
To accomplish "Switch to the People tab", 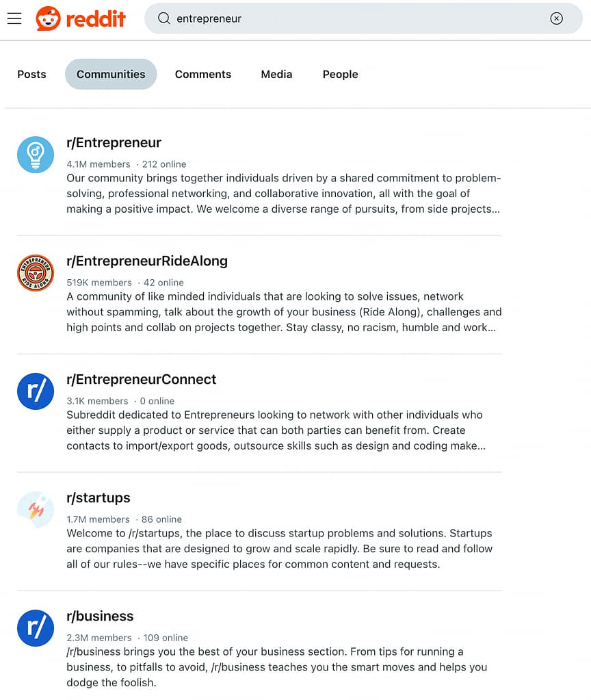I will point(340,74).
